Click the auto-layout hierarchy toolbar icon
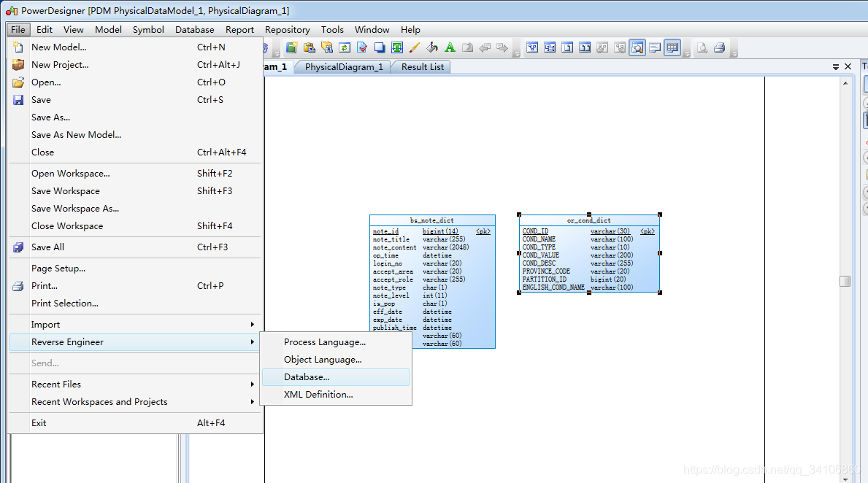 (532, 47)
